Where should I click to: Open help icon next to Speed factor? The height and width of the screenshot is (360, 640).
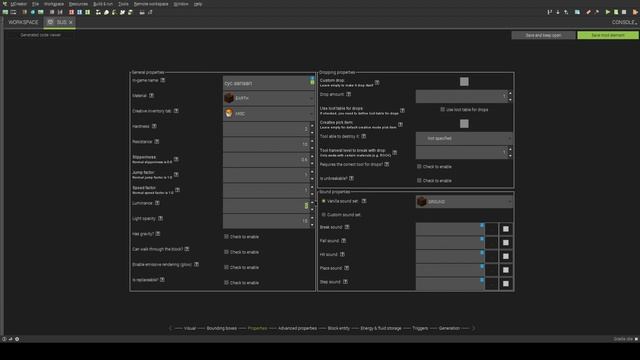178,190
